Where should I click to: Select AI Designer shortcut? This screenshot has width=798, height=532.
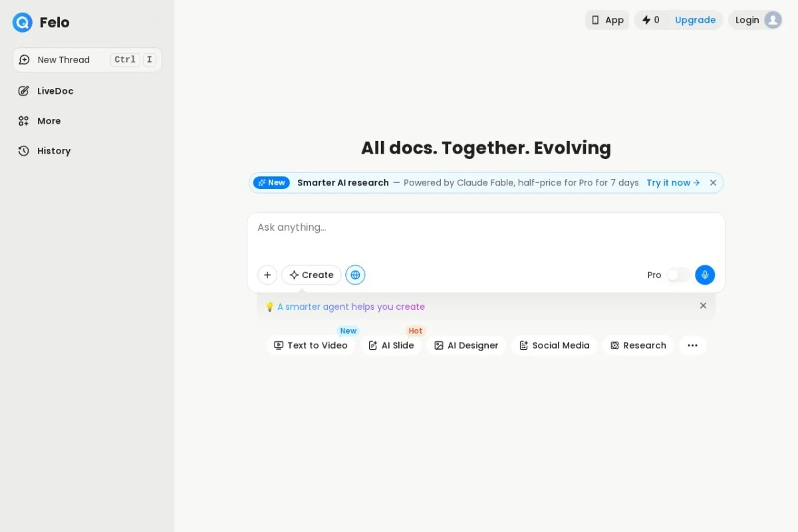(x=466, y=346)
